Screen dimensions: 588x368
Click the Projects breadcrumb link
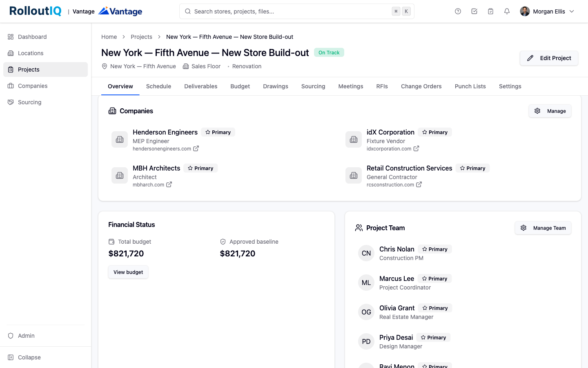(x=141, y=37)
